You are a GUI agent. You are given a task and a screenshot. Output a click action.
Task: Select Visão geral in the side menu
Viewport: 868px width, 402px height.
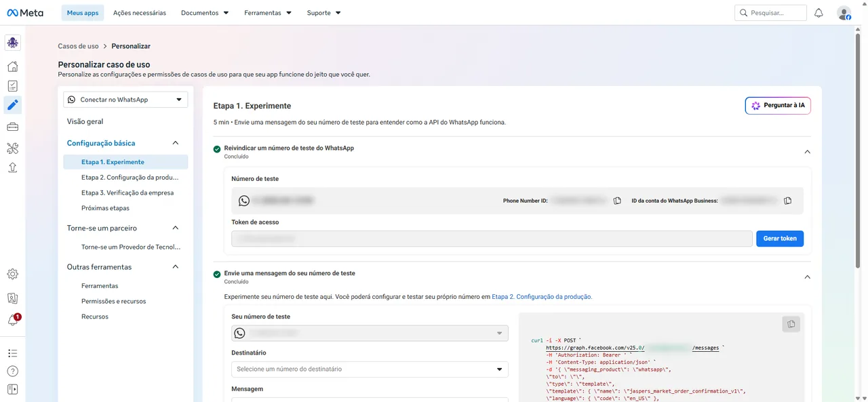pyautogui.click(x=85, y=121)
